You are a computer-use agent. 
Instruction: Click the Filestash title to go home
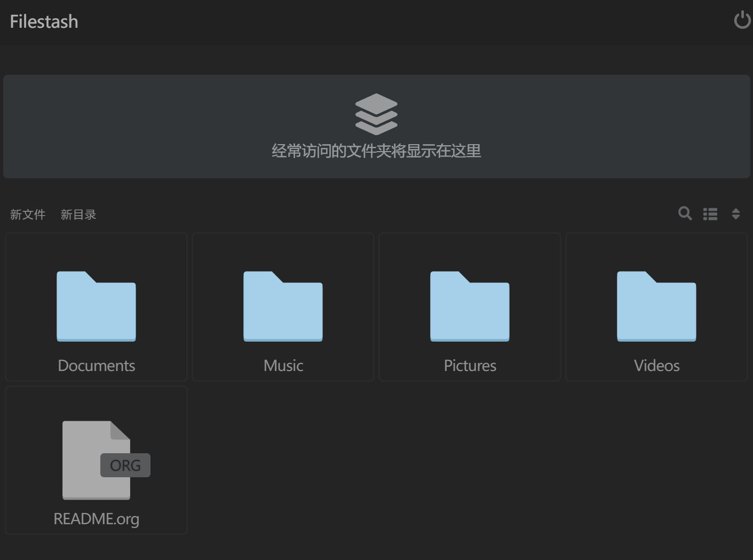pos(44,21)
